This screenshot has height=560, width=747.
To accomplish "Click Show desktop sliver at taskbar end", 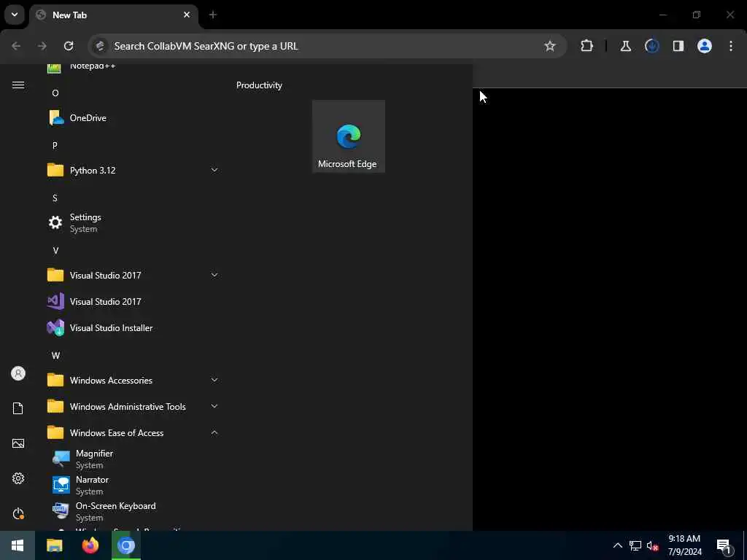I will (745, 545).
